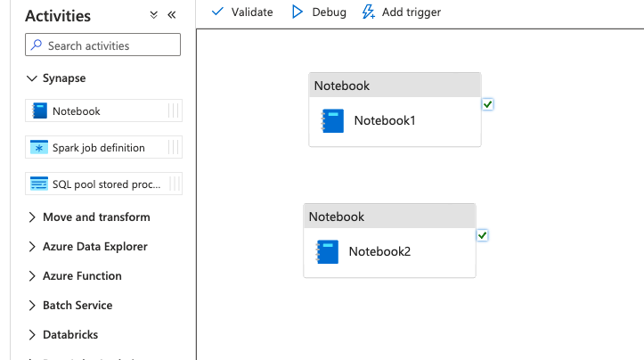The image size is (644, 360).
Task: Select the Spark job definition activity
Action: click(x=103, y=147)
